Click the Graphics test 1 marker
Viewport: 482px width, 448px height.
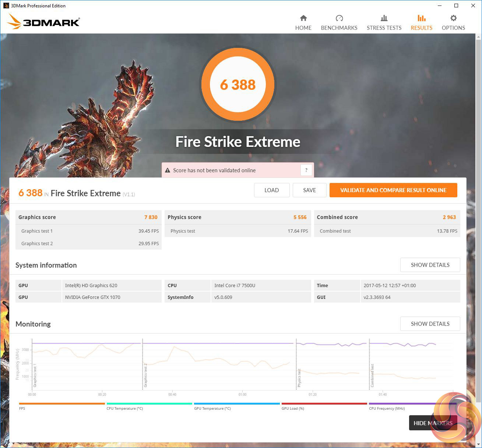pyautogui.click(x=35, y=376)
